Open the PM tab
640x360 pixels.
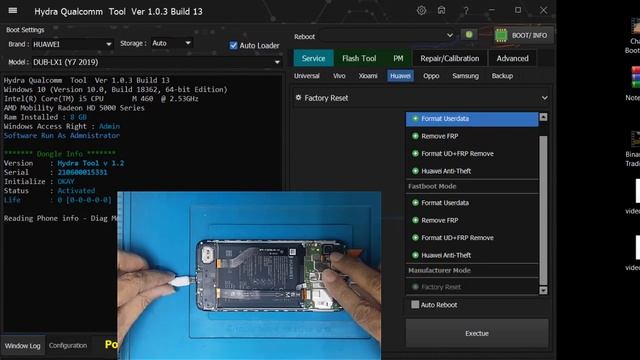pos(398,58)
